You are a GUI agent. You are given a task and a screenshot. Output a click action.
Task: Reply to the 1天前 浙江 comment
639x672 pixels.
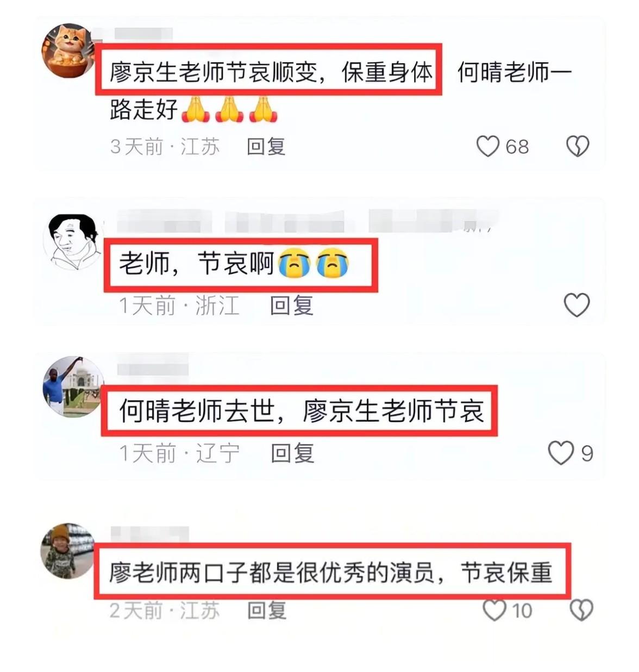click(x=292, y=306)
